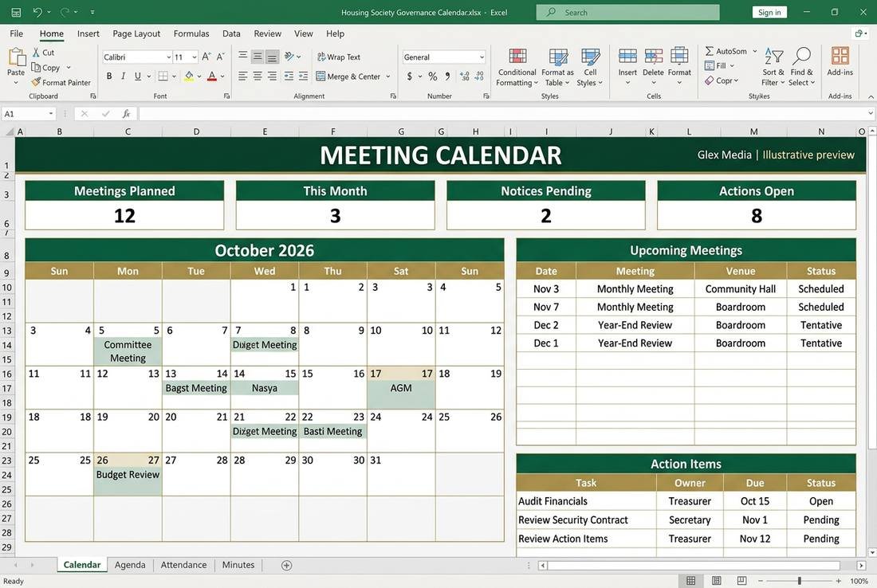Click the zoom slider handle
This screenshot has width=877, height=588.
[799, 581]
